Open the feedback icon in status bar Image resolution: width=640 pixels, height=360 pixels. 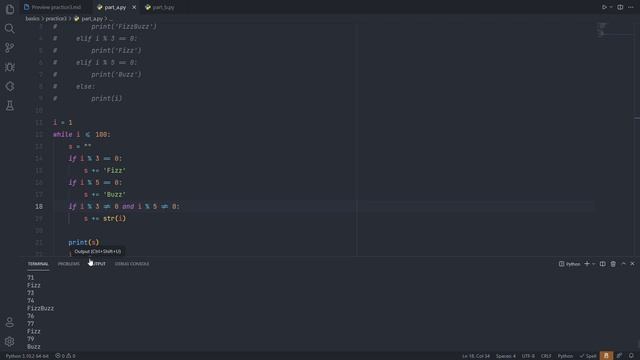620,356
